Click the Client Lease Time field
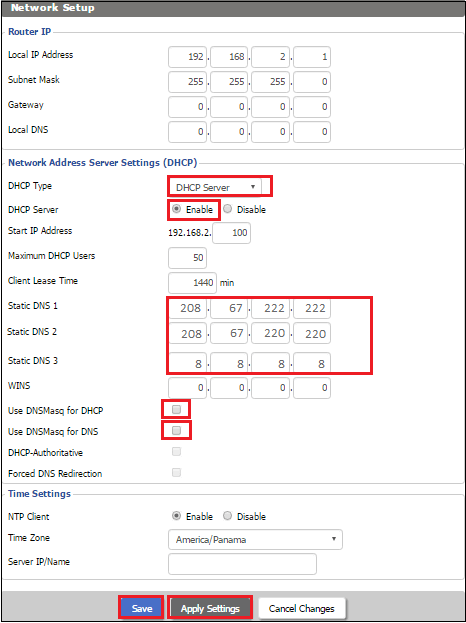The width and height of the screenshot is (466, 623). point(193,283)
